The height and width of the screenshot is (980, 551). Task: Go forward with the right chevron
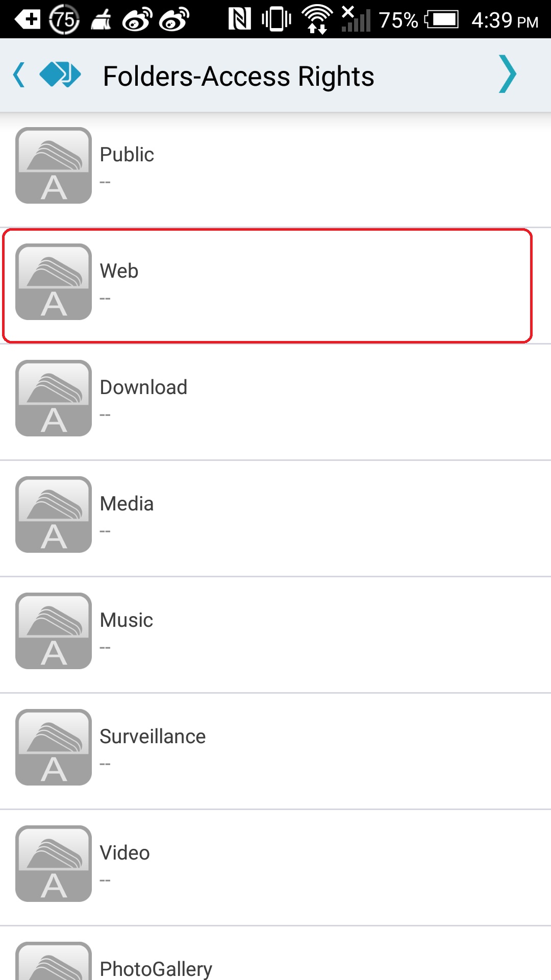coord(507,74)
